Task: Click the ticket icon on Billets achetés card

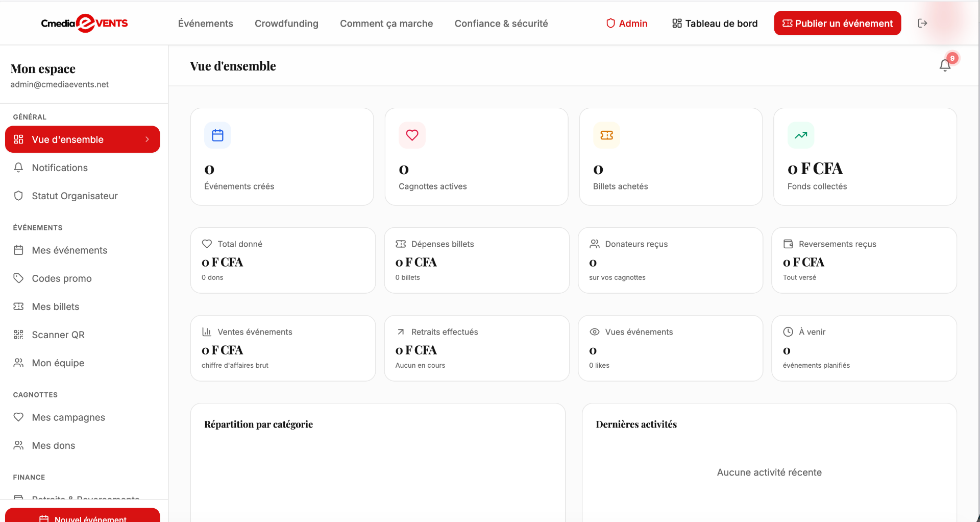Action: (x=606, y=135)
